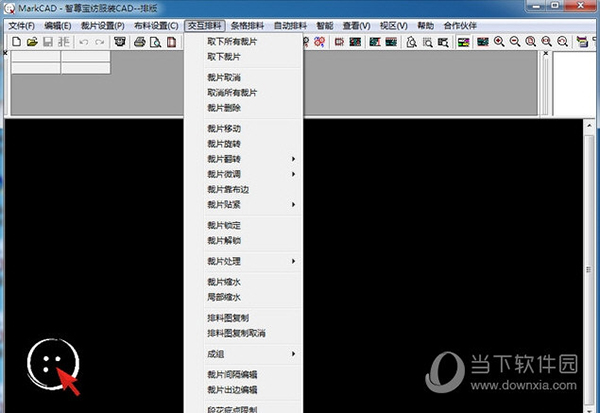
Task: Open the 裁片设置(P) menu
Action: click(103, 26)
